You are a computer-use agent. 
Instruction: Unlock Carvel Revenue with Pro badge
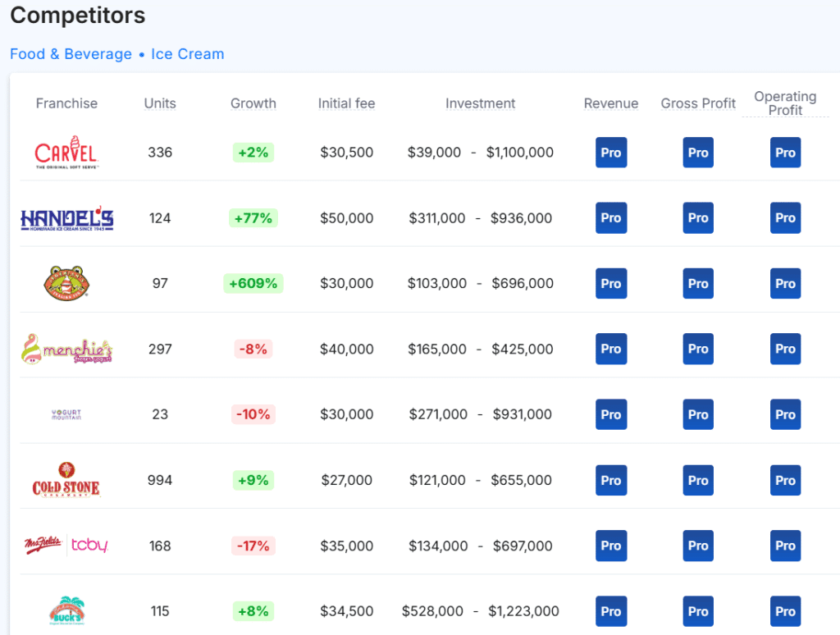(x=611, y=152)
